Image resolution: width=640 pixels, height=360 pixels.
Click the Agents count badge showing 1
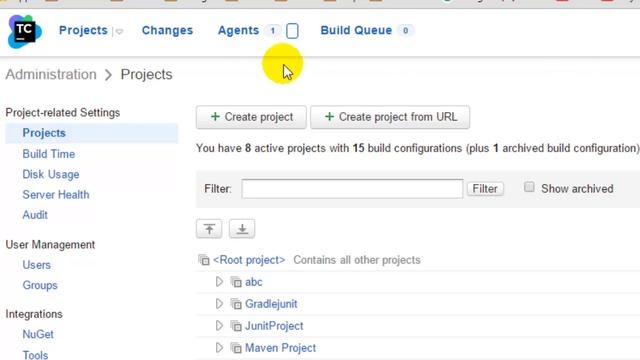[x=273, y=30]
